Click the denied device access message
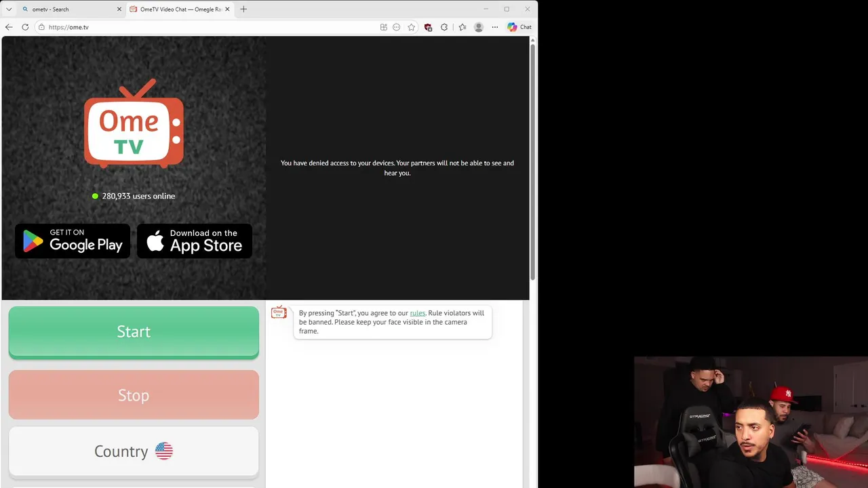The width and height of the screenshot is (868, 488). pyautogui.click(x=397, y=168)
